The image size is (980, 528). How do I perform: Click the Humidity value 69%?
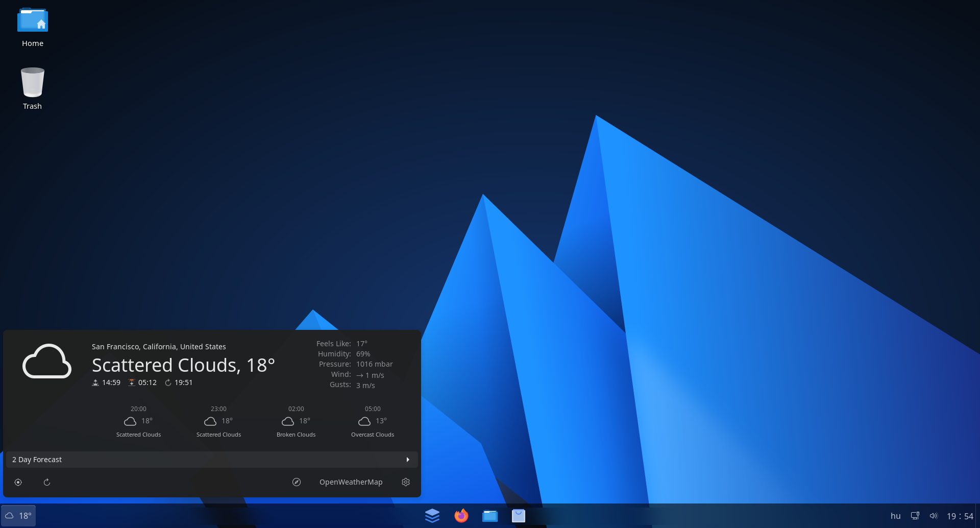(x=363, y=354)
